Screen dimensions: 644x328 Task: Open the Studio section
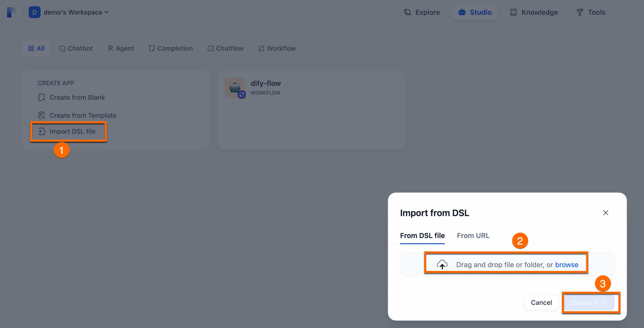[475, 12]
